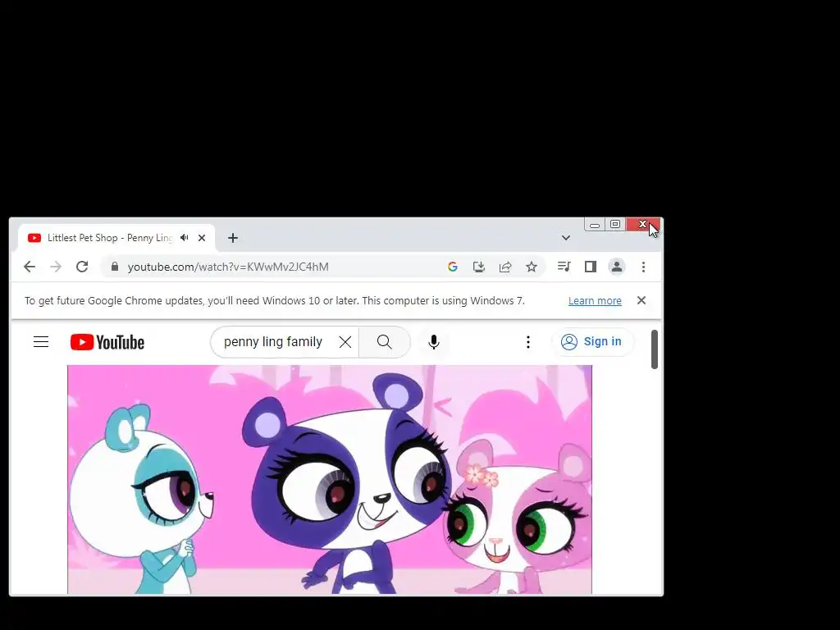Go to the YouTube home logo

(x=107, y=342)
